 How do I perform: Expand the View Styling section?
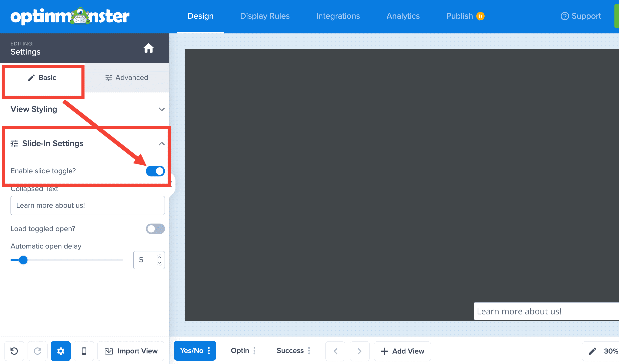pos(162,109)
